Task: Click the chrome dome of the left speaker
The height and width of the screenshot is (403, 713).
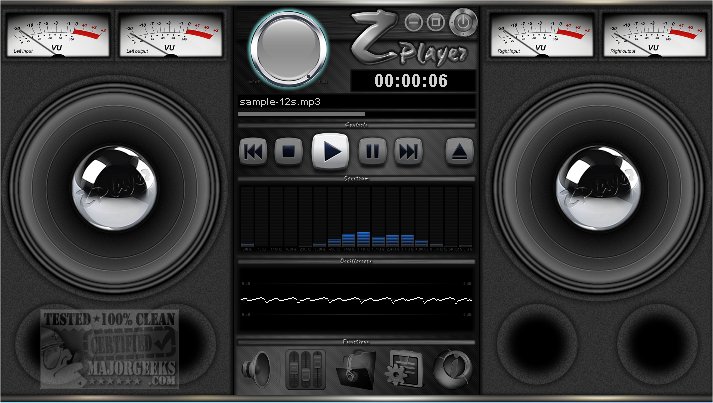Action: point(115,187)
